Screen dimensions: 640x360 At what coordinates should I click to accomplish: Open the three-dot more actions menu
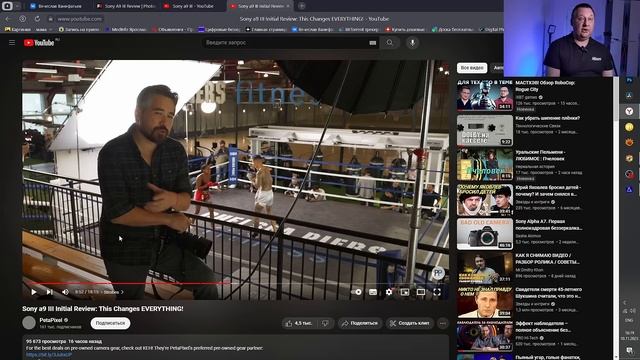442,323
